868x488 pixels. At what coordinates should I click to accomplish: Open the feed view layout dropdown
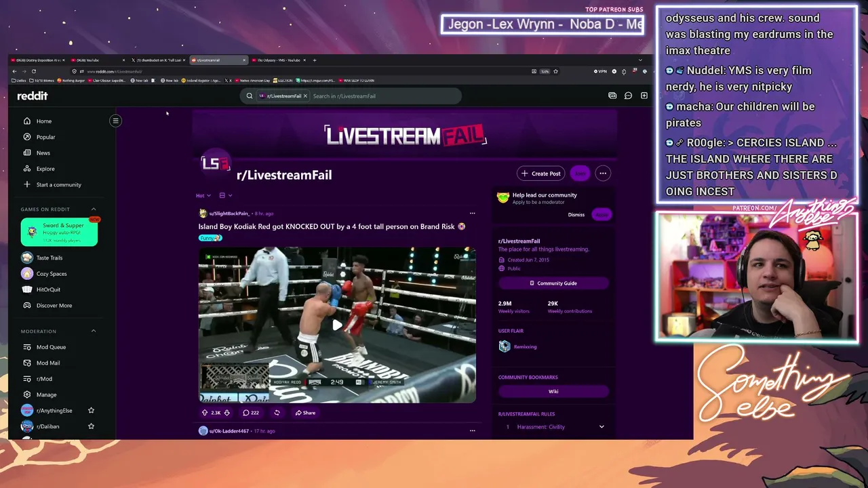[226, 195]
